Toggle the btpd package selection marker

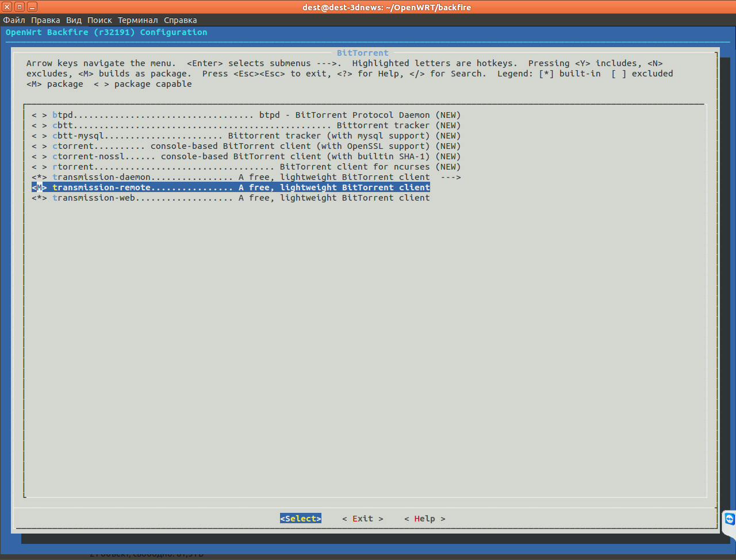click(x=39, y=115)
